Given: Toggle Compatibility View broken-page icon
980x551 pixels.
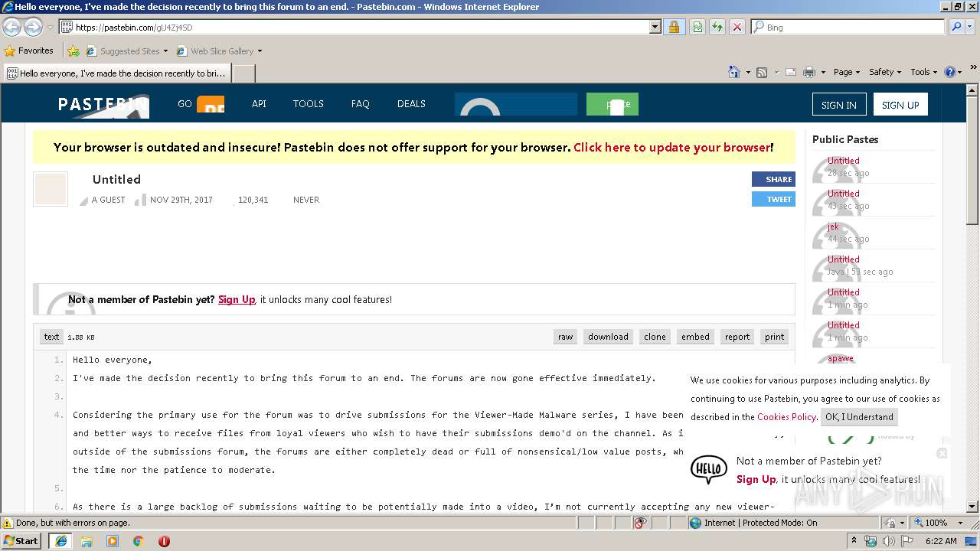Looking at the screenshot, I should (697, 27).
